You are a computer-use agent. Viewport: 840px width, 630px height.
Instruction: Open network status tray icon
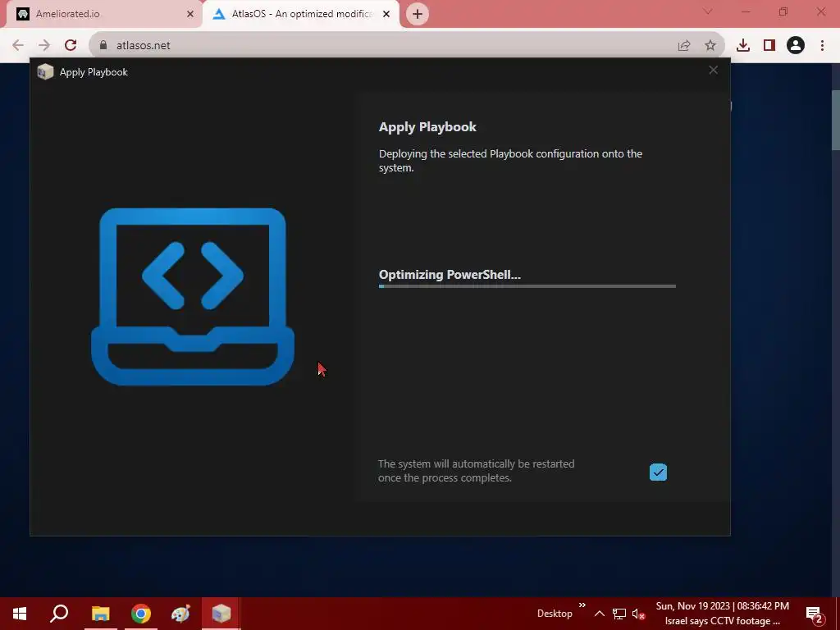pos(619,614)
